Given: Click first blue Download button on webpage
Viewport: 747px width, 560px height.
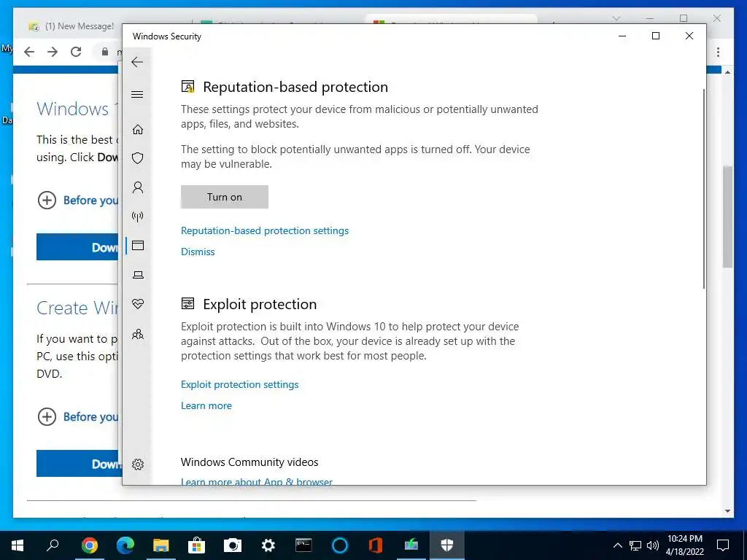Looking at the screenshot, I should click(77, 246).
